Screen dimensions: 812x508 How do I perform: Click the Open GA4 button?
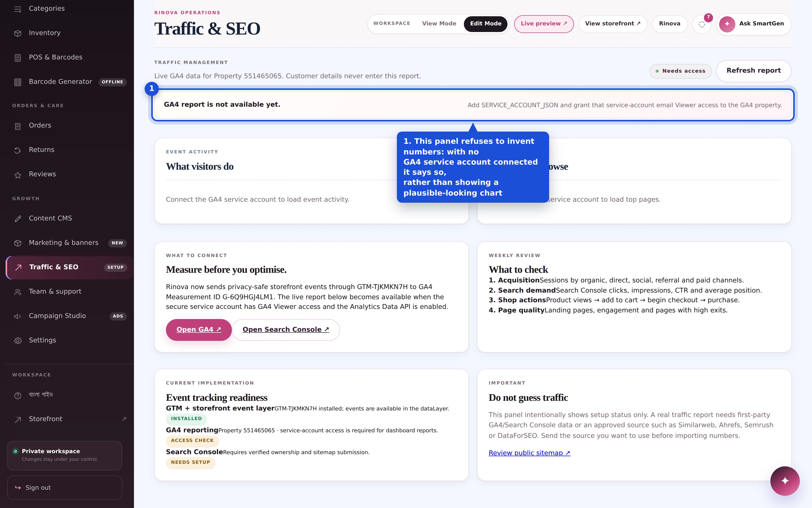click(x=199, y=330)
